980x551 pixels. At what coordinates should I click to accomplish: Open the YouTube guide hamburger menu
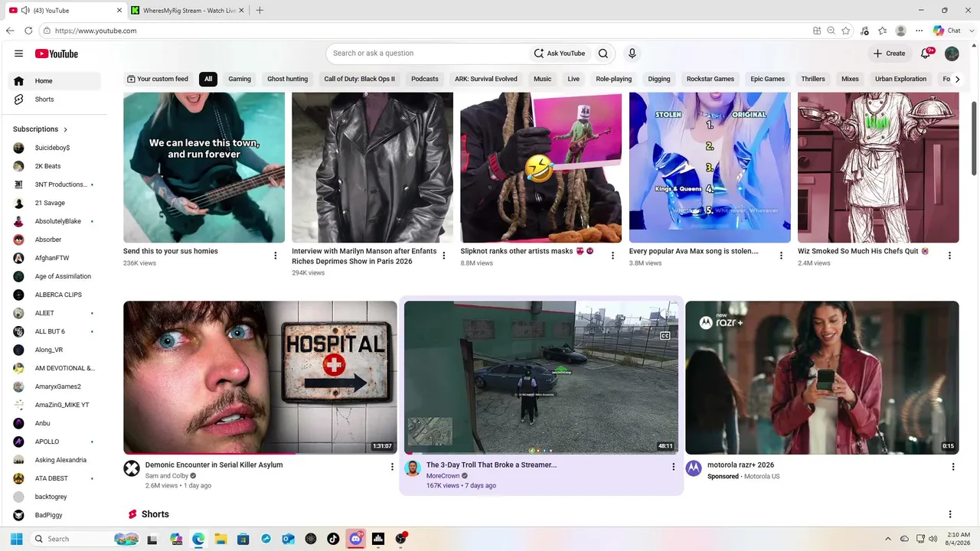pos(18,54)
